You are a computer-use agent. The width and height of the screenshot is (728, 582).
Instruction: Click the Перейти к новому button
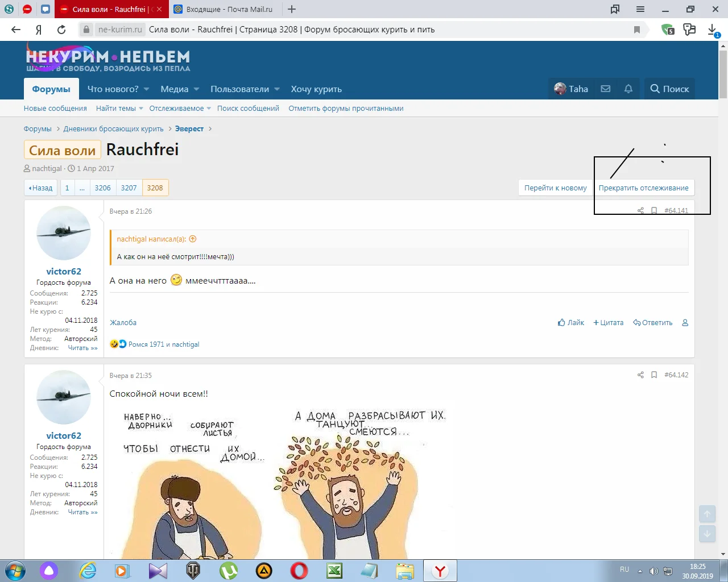click(x=555, y=188)
